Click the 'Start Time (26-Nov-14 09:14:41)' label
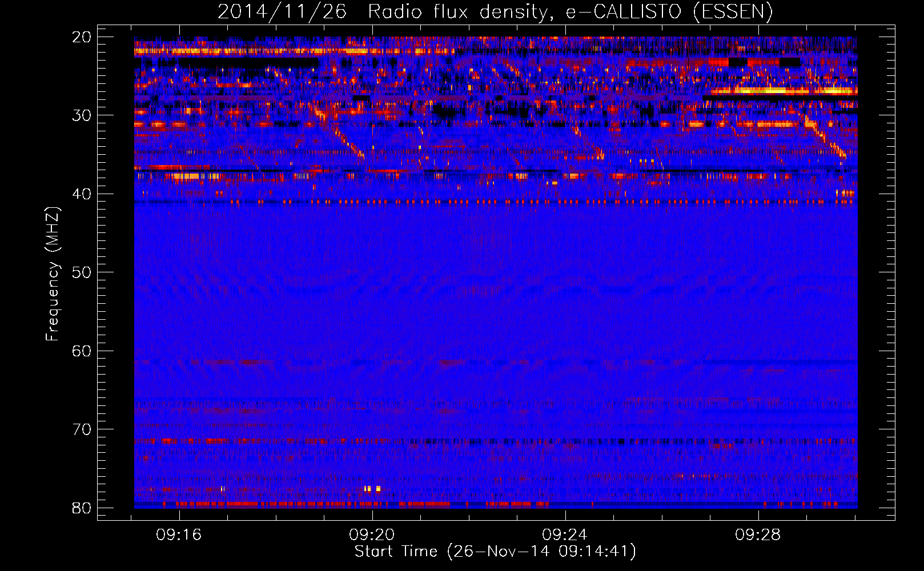Screen dimensions: 924x571 pyautogui.click(x=495, y=552)
